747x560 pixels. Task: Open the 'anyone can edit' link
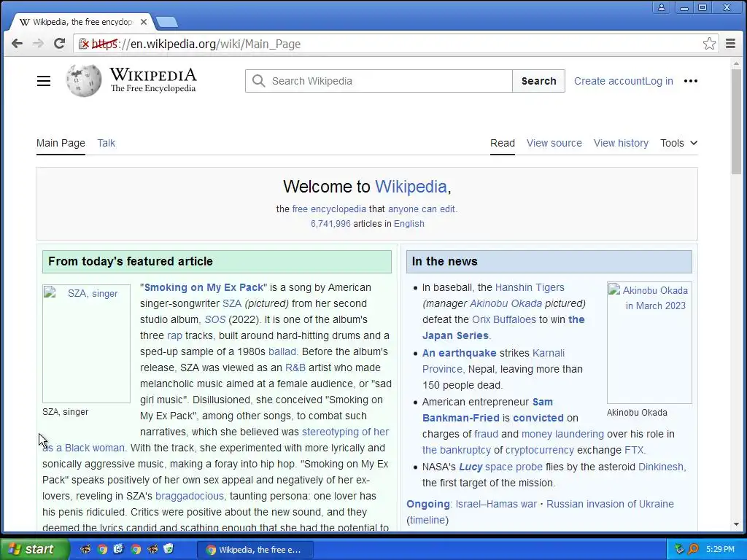click(422, 209)
